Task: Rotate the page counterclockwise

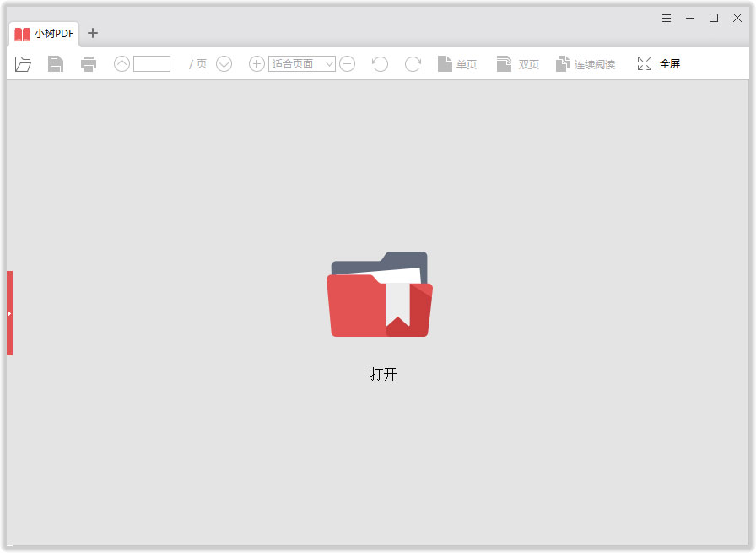Action: pos(380,63)
